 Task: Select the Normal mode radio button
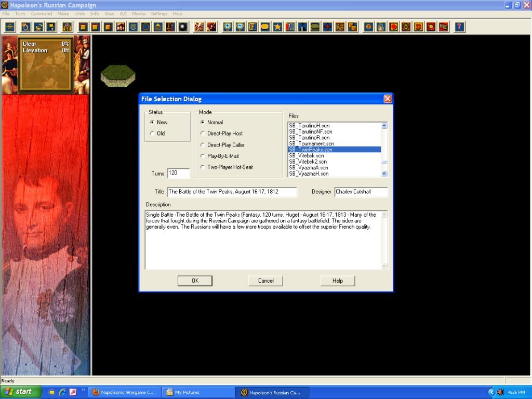coord(203,122)
